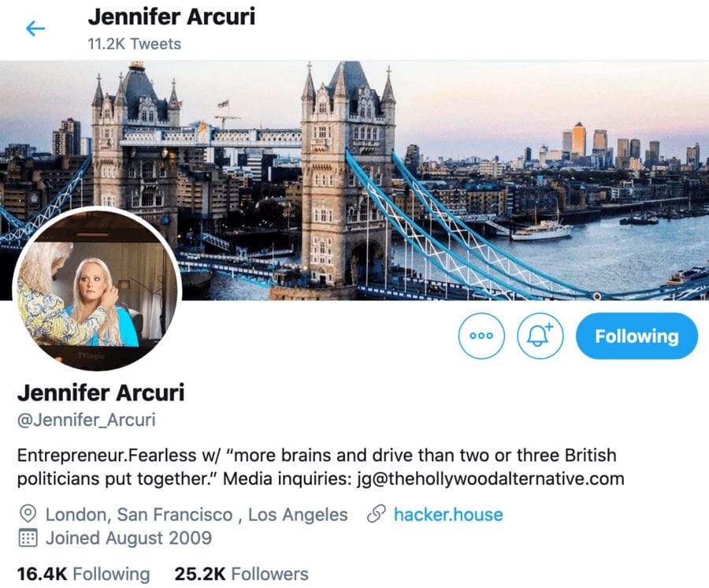
Task: Open the three-dot more options button
Action: pos(481,336)
